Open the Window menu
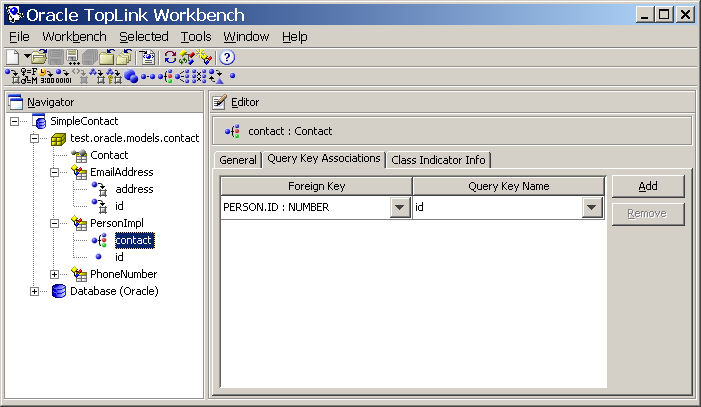This screenshot has height=407, width=701. [x=246, y=37]
